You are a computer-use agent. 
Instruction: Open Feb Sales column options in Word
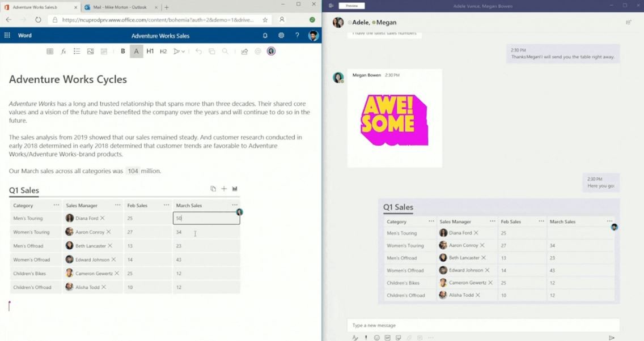166,204
